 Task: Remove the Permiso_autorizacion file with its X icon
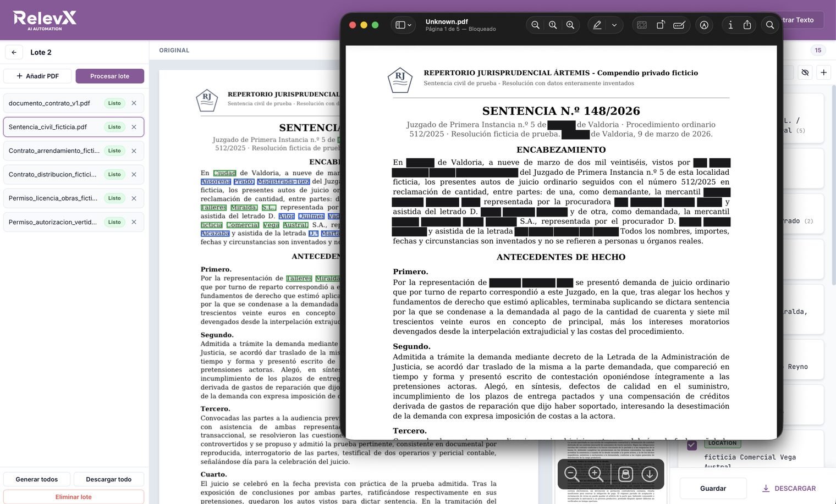point(134,222)
